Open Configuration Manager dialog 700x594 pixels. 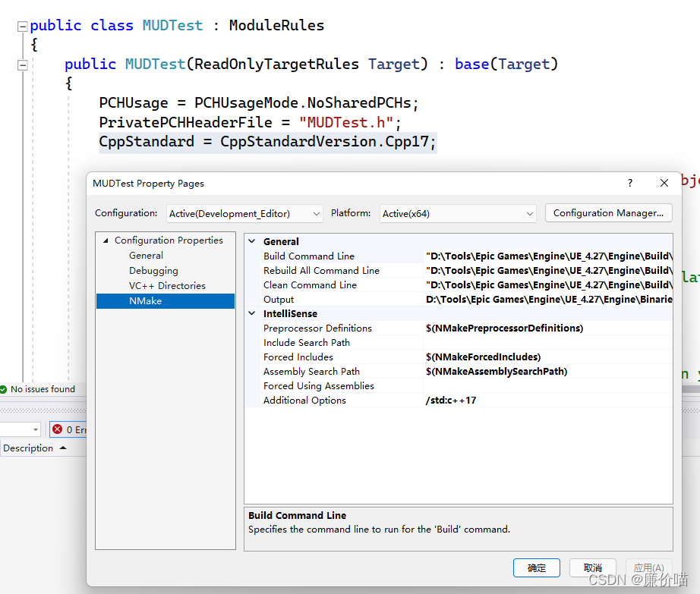pos(608,213)
